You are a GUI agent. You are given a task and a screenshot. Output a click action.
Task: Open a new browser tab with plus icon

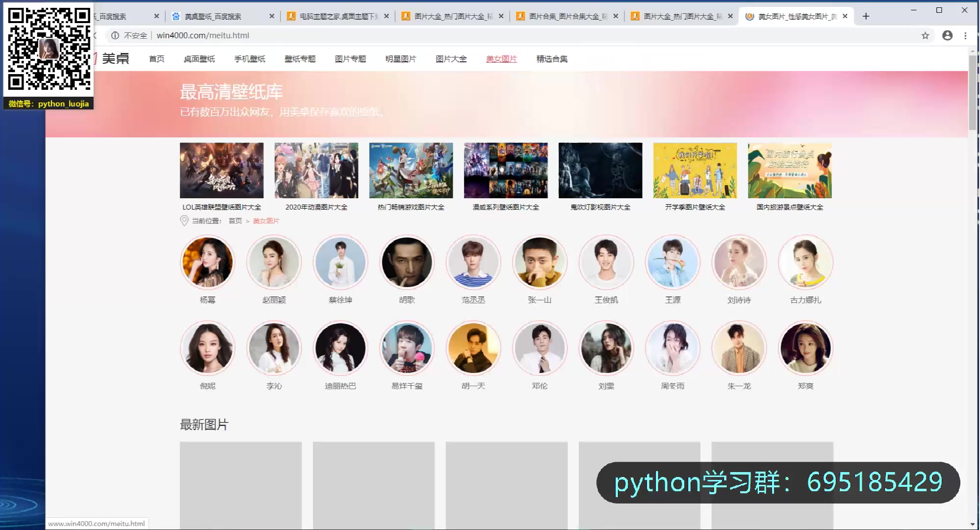(866, 16)
